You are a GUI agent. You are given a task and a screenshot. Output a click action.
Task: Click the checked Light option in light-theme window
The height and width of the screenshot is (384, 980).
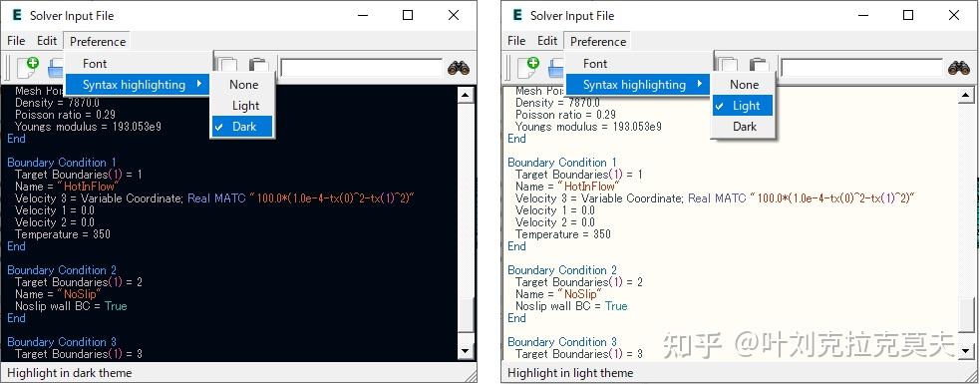[743, 106]
